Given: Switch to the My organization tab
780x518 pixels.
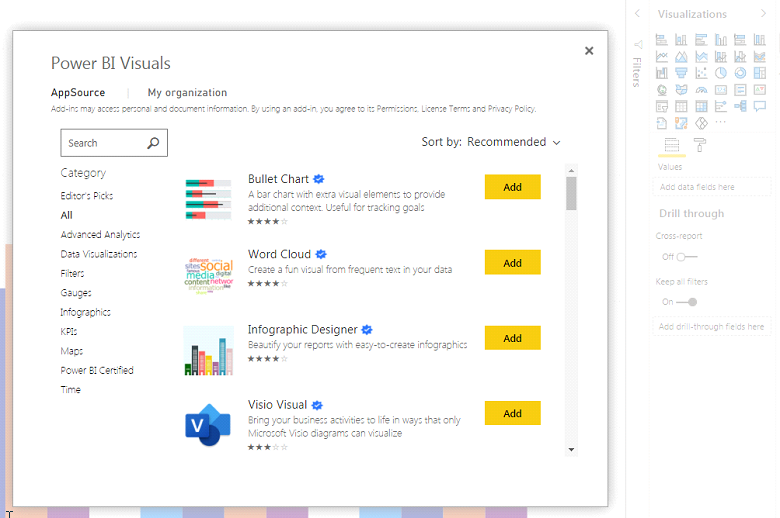Looking at the screenshot, I should point(187,93).
